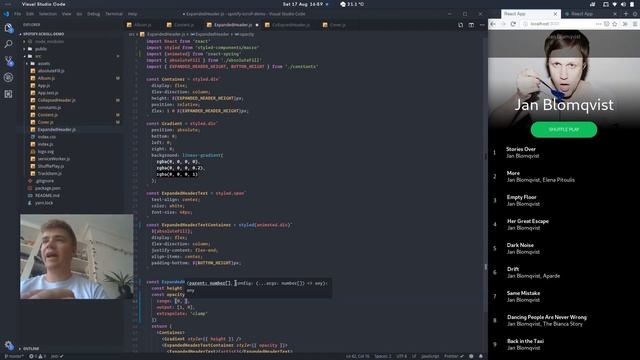Image resolution: width=640 pixels, height=360 pixels.
Task: Open the weather indicator in top bar
Action: point(351,4)
